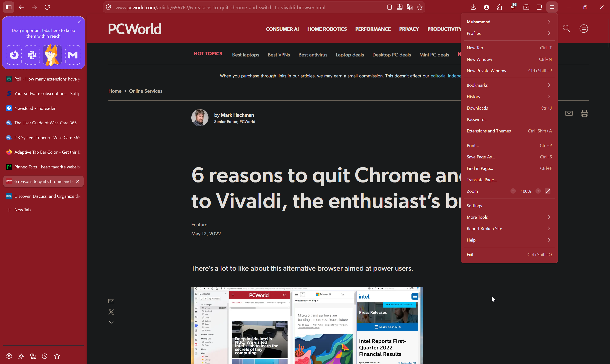Open the account profile toolbar icon

tap(487, 7)
